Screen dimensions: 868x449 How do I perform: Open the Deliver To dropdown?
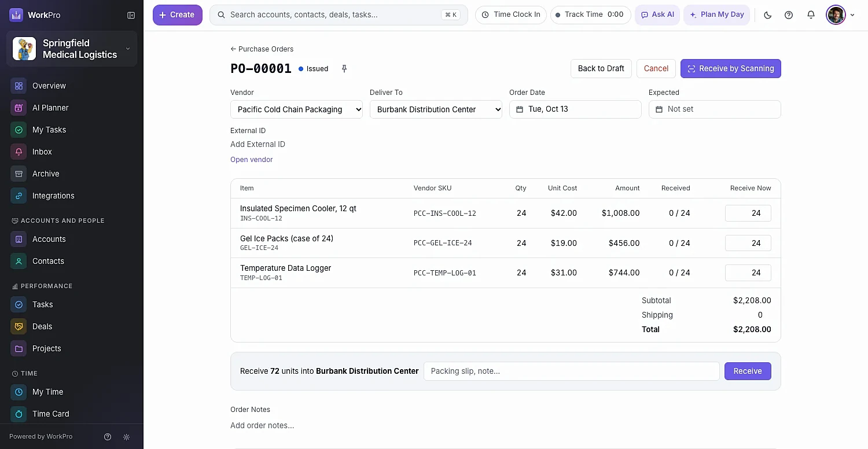pyautogui.click(x=436, y=109)
